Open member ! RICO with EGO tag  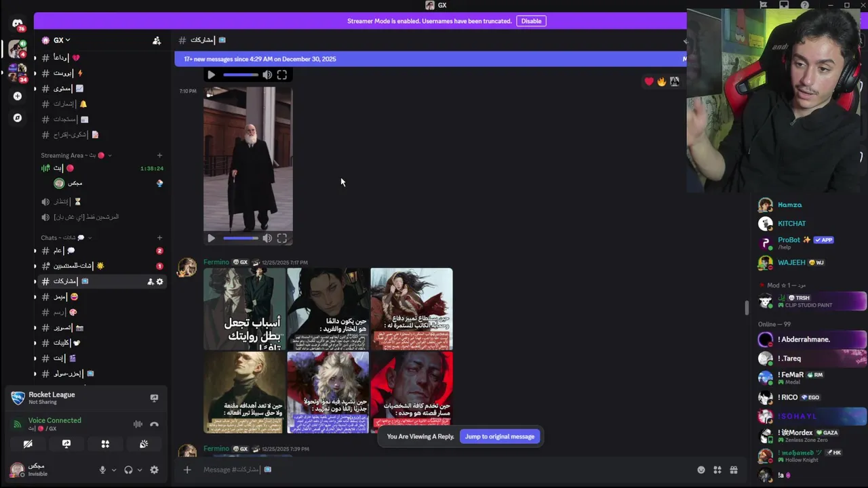click(x=812, y=398)
